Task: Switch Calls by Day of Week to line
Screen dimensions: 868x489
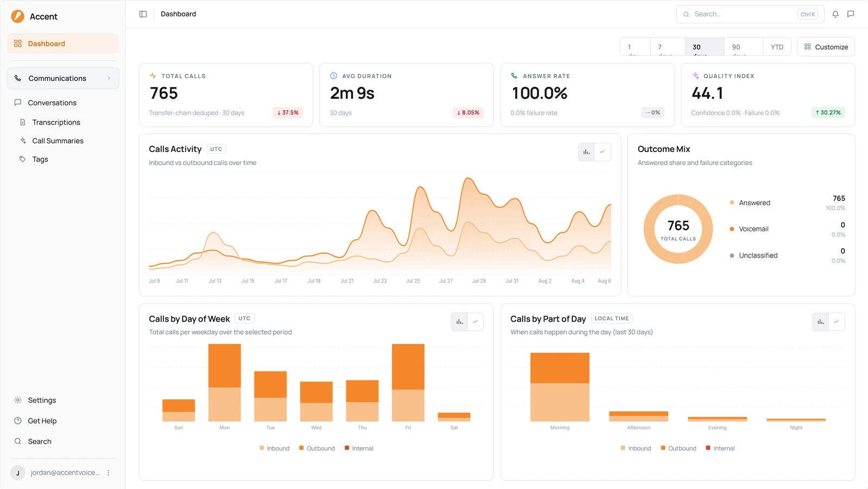Action: pyautogui.click(x=476, y=322)
